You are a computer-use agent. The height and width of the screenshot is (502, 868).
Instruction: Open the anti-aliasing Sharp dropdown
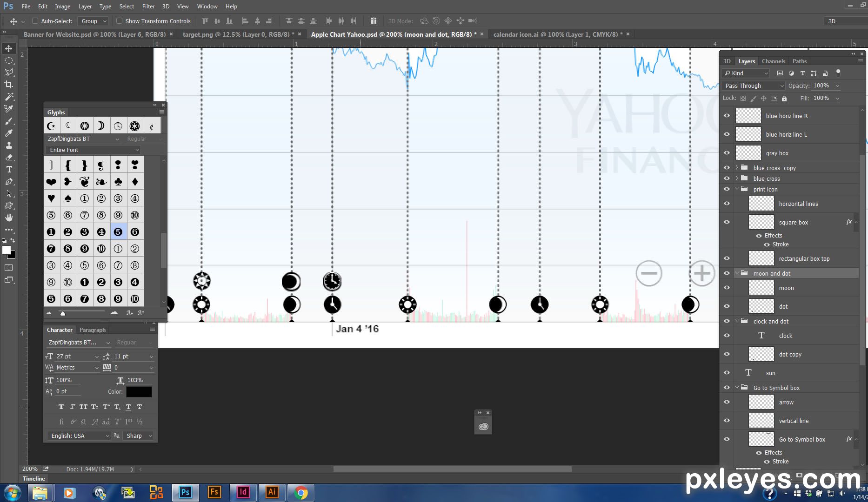[x=138, y=436]
